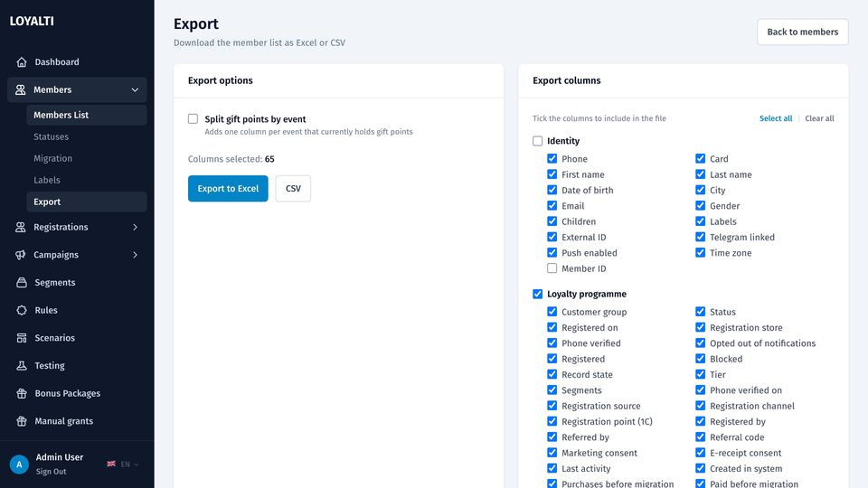Untick the Email column checkbox
868x488 pixels.
click(552, 205)
